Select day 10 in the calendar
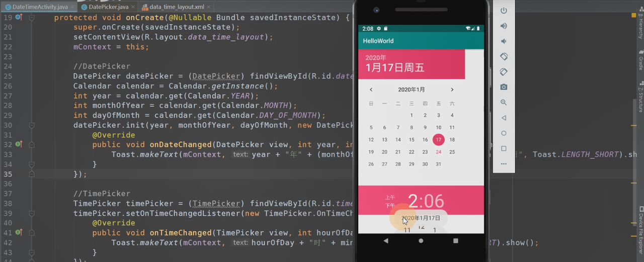This screenshot has height=262, width=644. click(x=439, y=128)
